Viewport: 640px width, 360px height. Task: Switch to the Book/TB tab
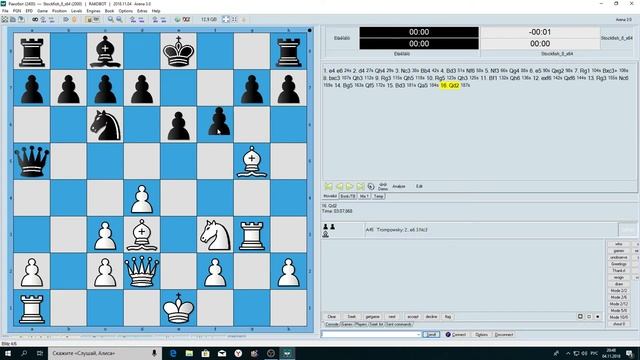[348, 196]
